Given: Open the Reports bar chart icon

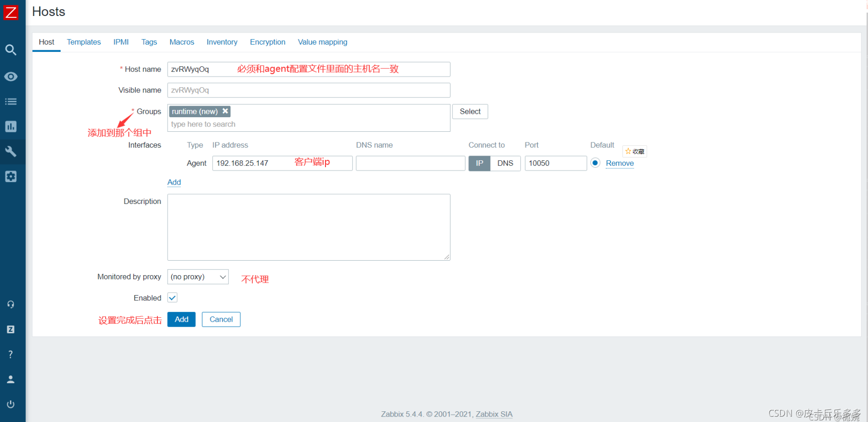Looking at the screenshot, I should [x=11, y=126].
